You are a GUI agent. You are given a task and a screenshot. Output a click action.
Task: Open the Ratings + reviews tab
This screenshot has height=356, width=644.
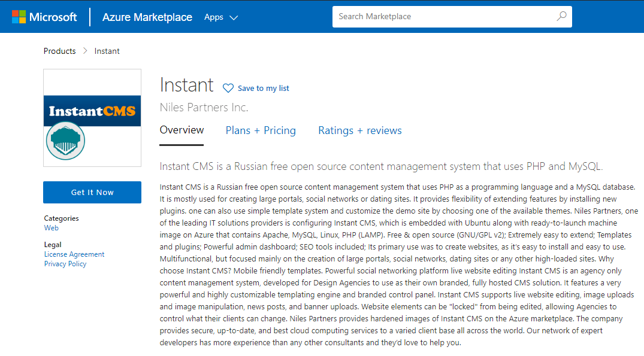tap(359, 130)
